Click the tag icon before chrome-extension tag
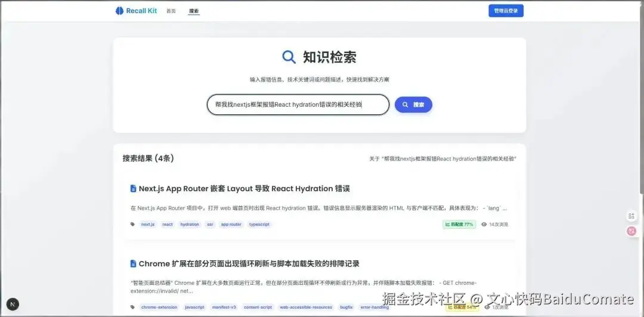644x317 pixels. tap(132, 307)
